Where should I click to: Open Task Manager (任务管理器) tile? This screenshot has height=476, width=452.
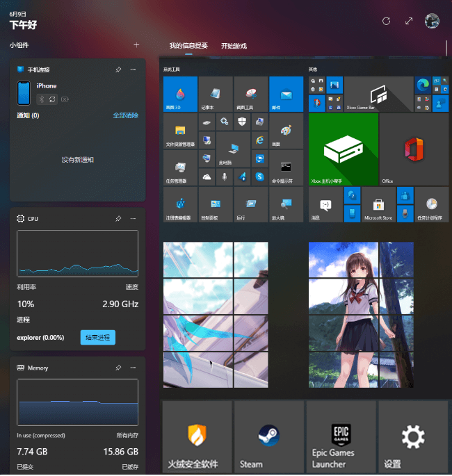180,168
